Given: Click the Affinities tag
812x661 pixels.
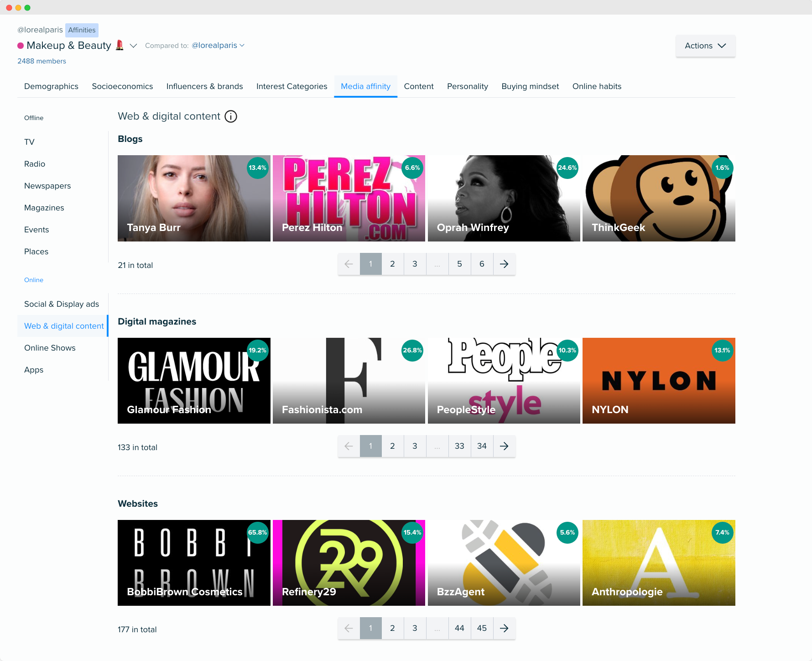Looking at the screenshot, I should pyautogui.click(x=82, y=30).
